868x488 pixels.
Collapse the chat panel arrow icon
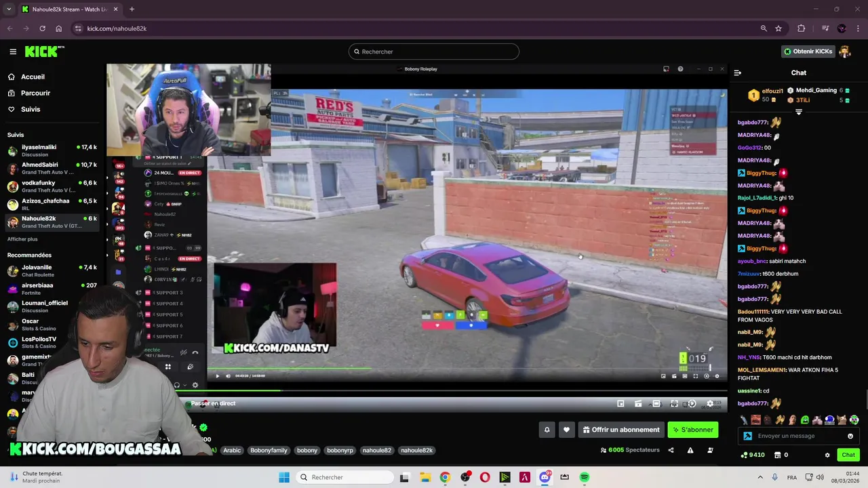(x=738, y=73)
